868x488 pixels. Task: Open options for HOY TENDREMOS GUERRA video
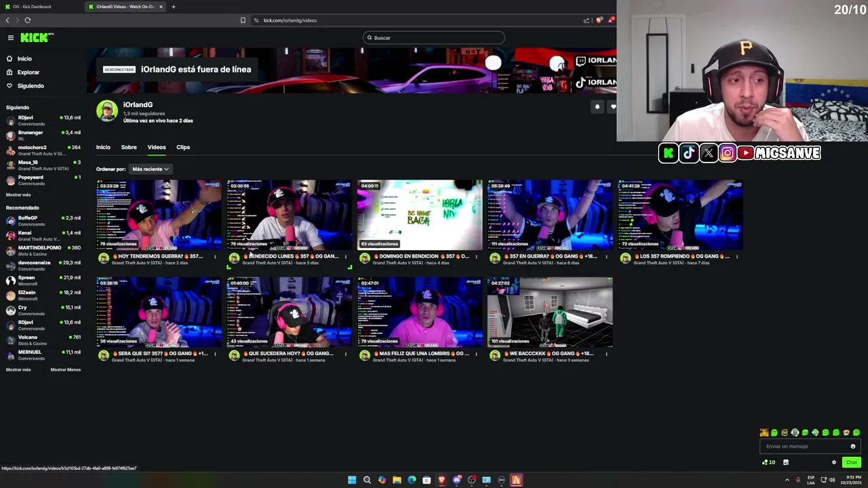tap(215, 257)
